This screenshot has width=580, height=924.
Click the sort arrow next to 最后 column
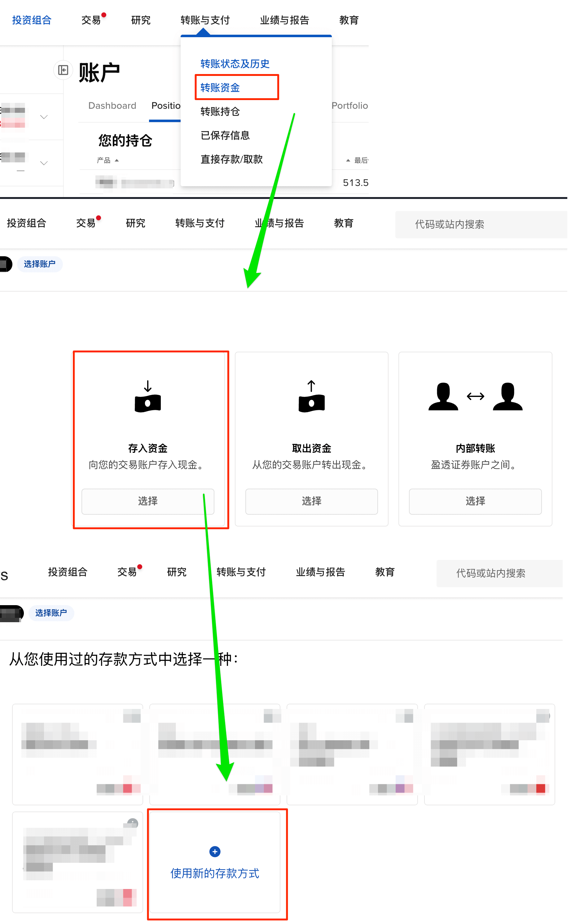348,160
